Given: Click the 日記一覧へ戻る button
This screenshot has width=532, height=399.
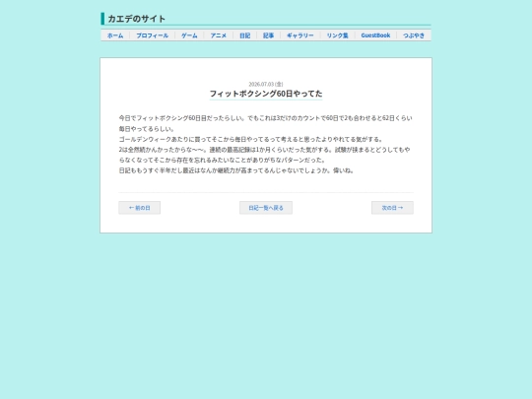Looking at the screenshot, I should click(266, 208).
